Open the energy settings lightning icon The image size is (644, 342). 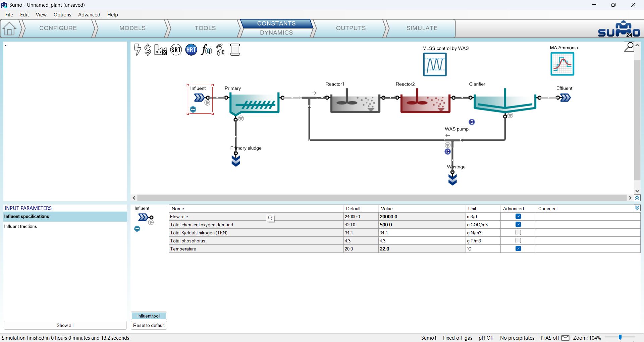click(x=137, y=50)
